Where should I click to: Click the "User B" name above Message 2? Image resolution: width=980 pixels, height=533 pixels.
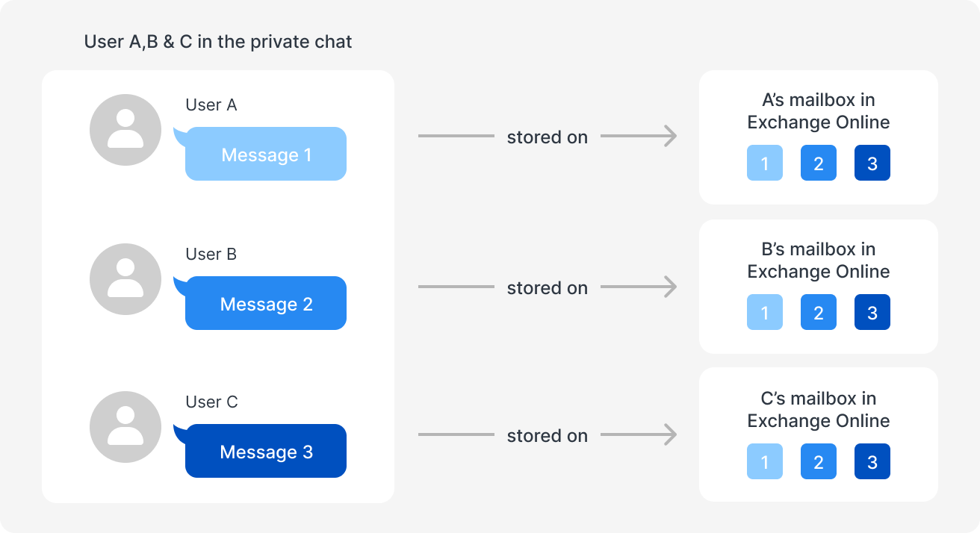(211, 255)
